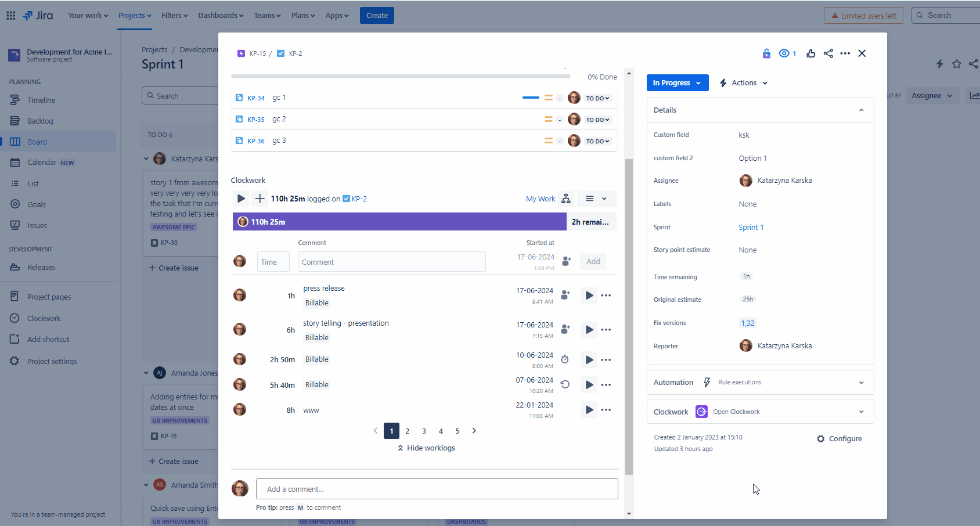
Task: Click the thumbs-up vote icon
Action: [x=811, y=53]
